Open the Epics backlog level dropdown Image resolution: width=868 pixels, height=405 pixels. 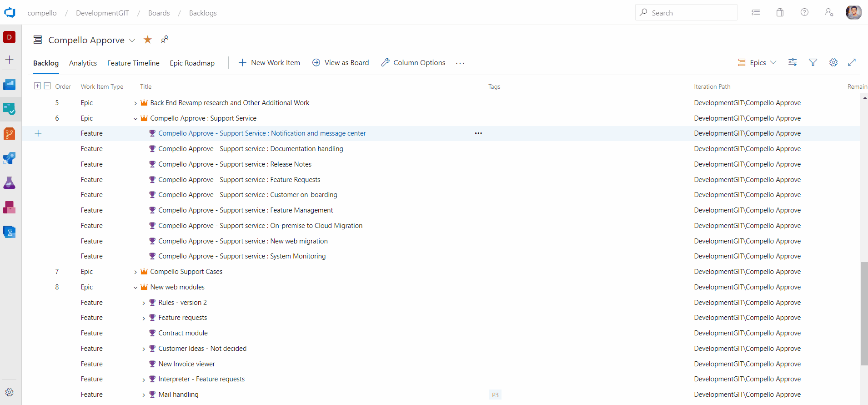757,62
